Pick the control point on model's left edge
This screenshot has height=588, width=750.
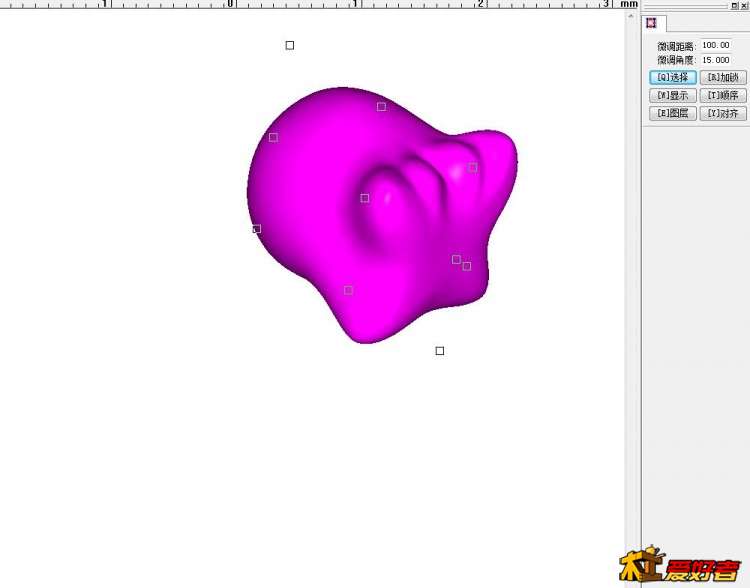point(257,229)
